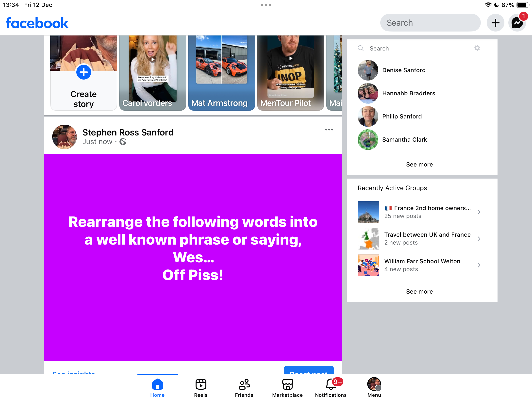This screenshot has width=532, height=399.
Task: Click See more under contacts list
Action: coord(419,165)
